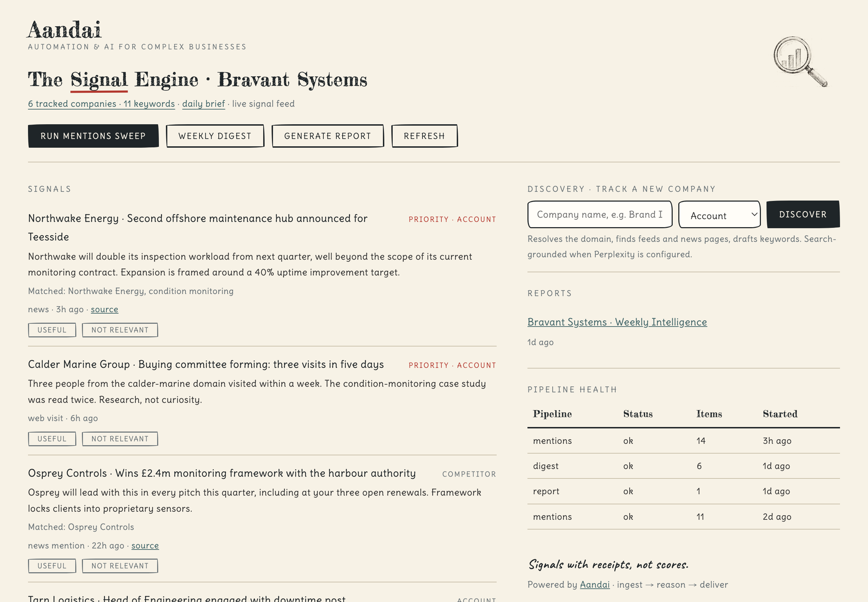This screenshot has height=602, width=868.
Task: Open Bravant Systems Weekly Intelligence report
Action: pyautogui.click(x=617, y=322)
